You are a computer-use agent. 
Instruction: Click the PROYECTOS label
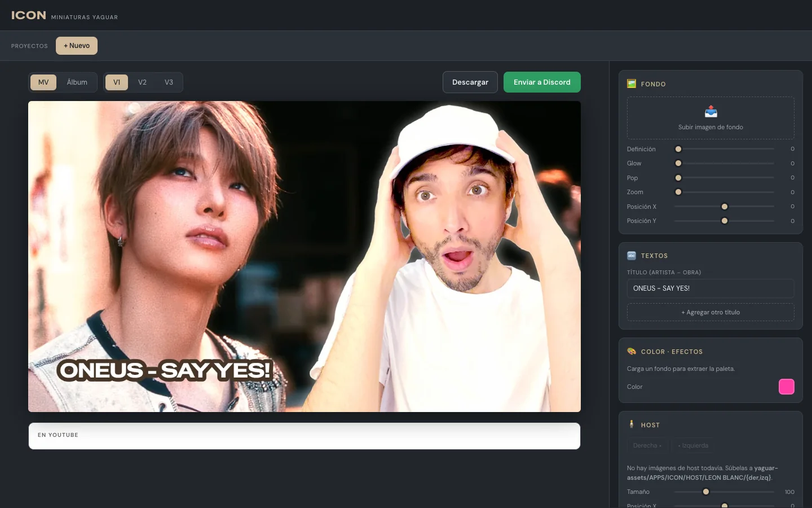(x=29, y=46)
